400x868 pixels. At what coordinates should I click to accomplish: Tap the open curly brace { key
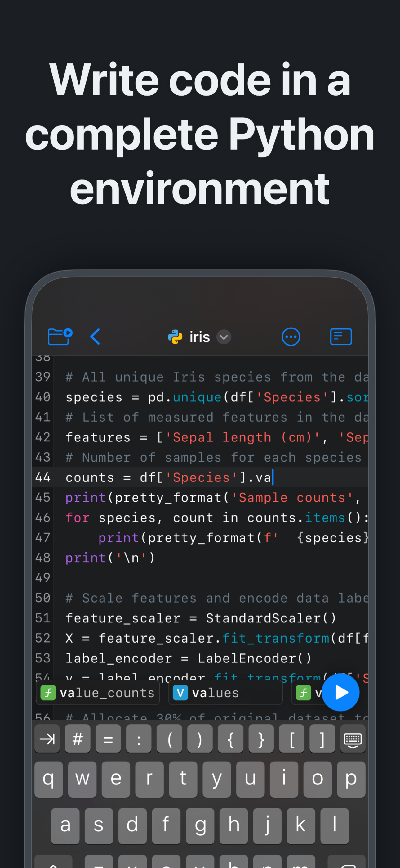tap(231, 739)
